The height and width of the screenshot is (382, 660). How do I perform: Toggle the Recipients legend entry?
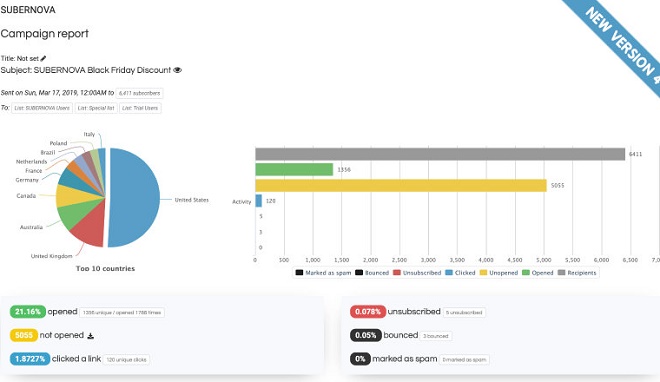coord(577,273)
